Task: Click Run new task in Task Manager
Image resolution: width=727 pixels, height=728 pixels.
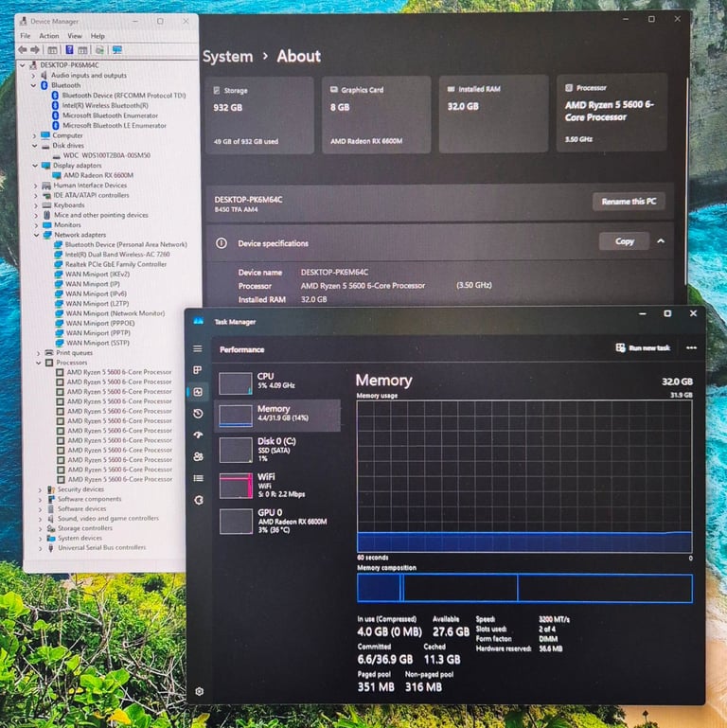Action: coord(643,347)
